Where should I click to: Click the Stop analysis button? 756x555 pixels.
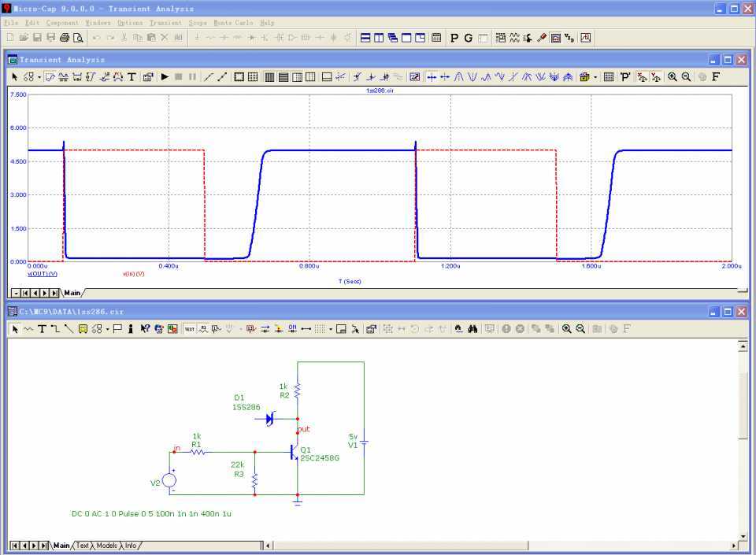point(179,76)
